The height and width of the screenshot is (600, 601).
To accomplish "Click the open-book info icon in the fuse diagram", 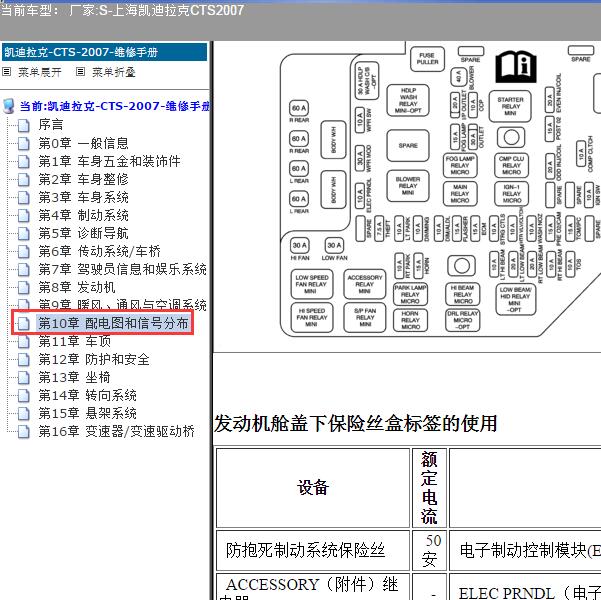I will coord(516,67).
